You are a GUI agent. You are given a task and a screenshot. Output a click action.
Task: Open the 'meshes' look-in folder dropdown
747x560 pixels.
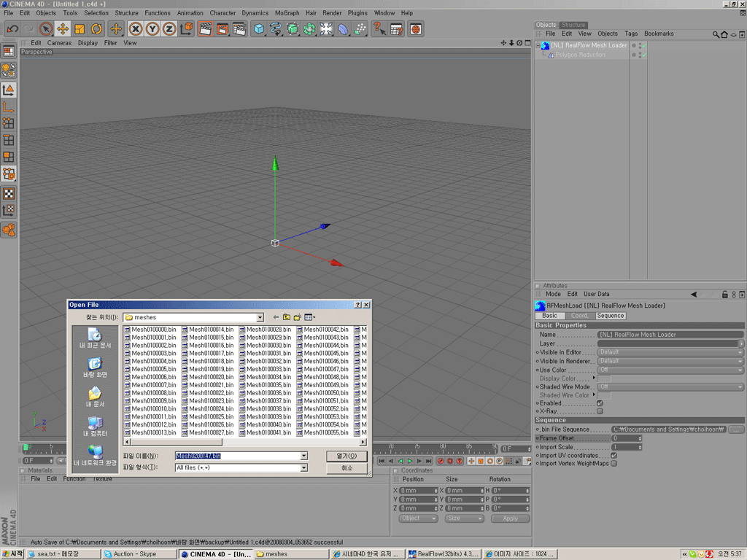pos(260,318)
